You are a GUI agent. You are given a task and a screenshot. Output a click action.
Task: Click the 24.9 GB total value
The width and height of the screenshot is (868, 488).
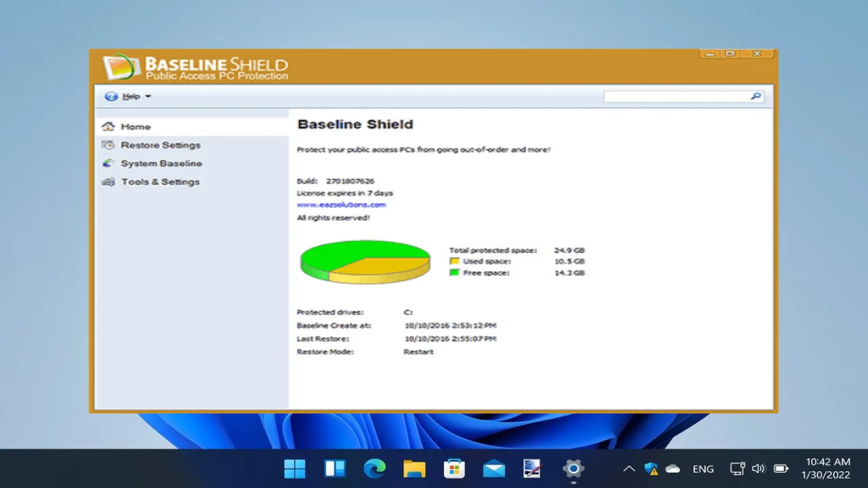point(569,250)
